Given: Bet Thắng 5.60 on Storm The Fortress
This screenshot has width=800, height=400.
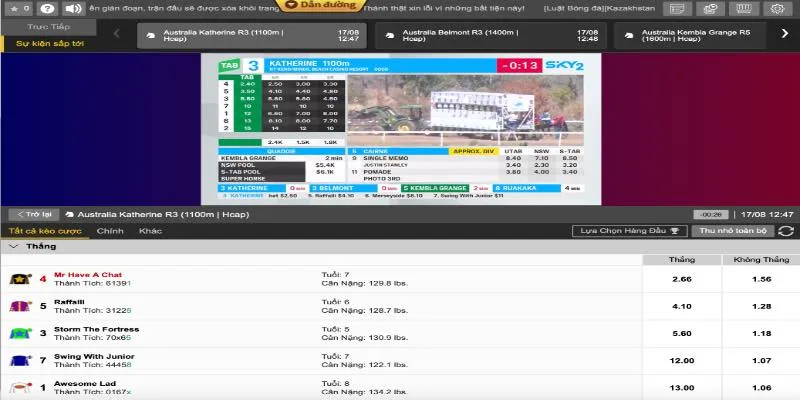Looking at the screenshot, I should pyautogui.click(x=682, y=333).
